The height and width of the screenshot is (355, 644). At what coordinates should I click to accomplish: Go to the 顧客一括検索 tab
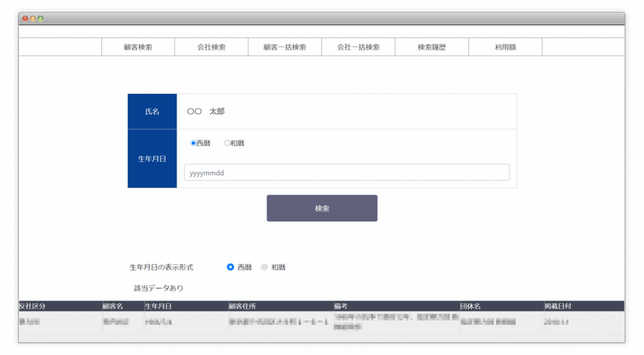click(x=285, y=47)
